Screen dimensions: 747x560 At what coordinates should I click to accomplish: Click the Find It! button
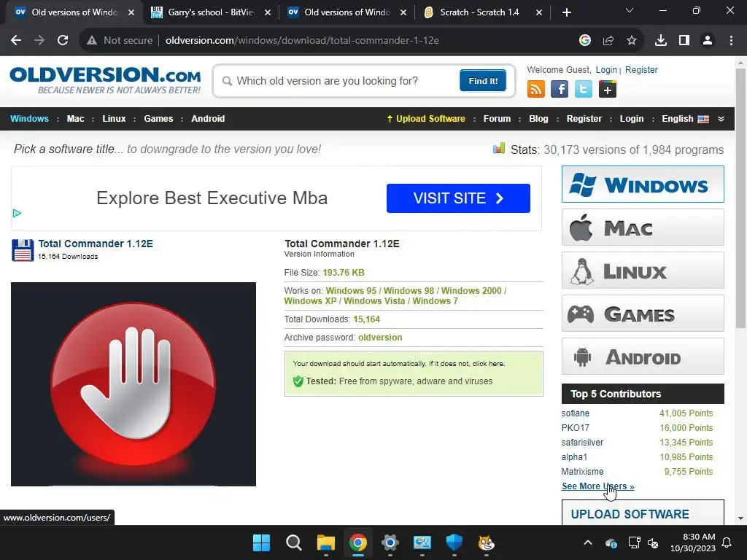483,80
